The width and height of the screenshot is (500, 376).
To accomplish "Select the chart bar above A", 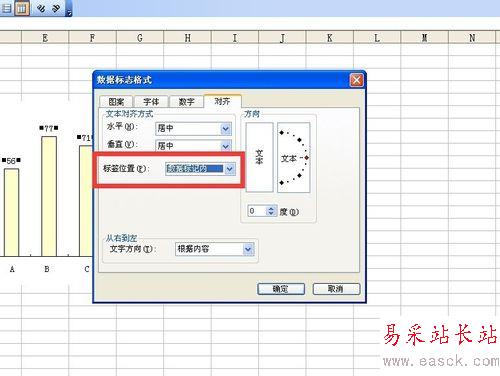I will [x=11, y=212].
